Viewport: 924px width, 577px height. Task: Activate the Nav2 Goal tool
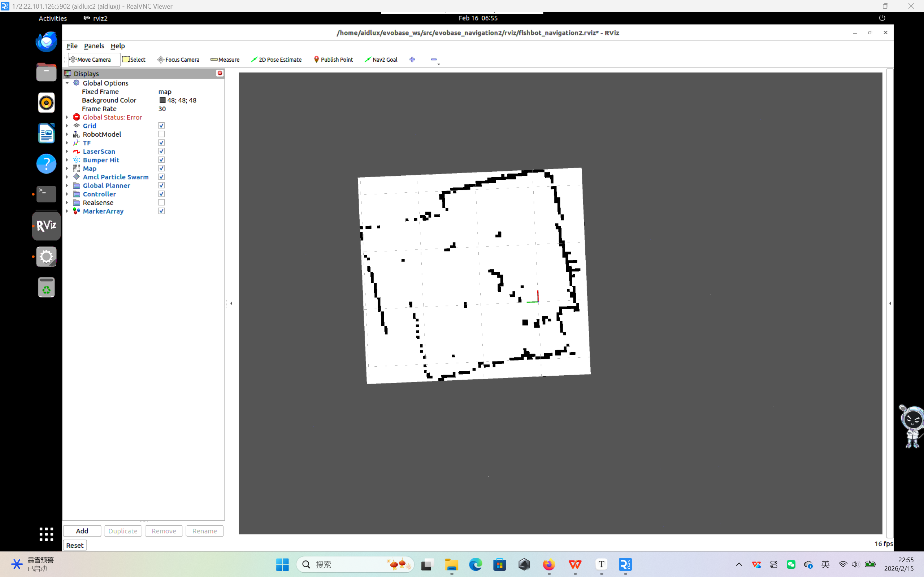coord(381,60)
